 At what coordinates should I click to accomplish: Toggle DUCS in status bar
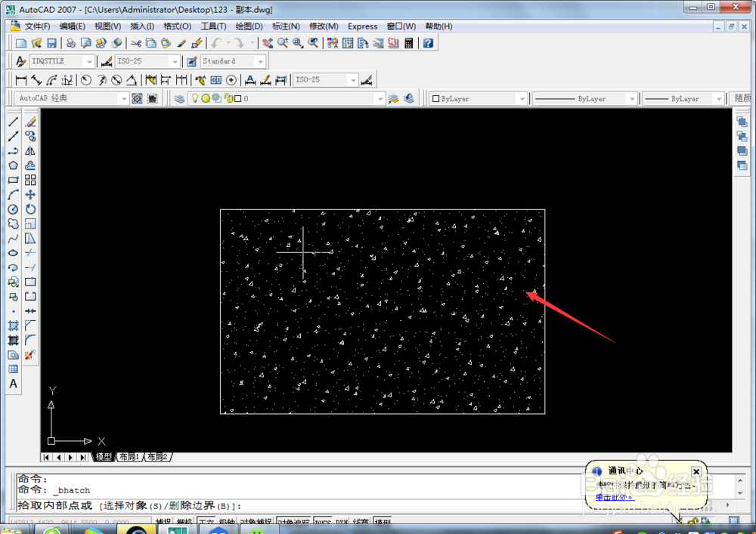tap(323, 522)
